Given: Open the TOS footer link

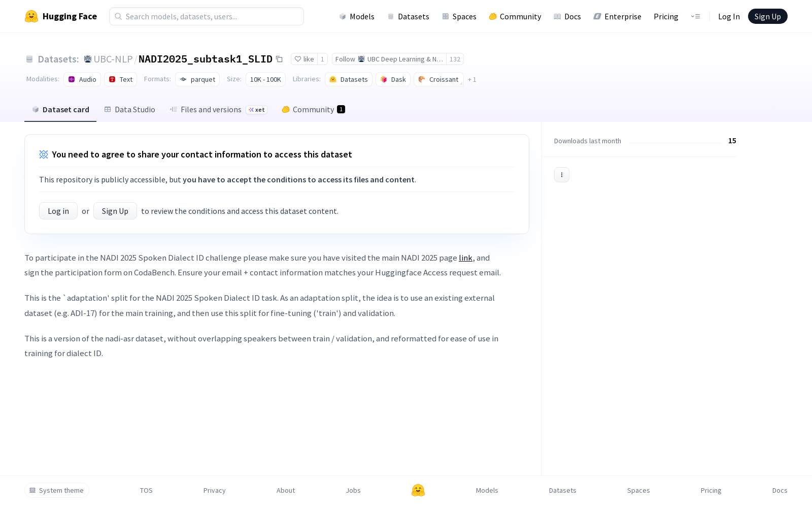Looking at the screenshot, I should point(146,490).
